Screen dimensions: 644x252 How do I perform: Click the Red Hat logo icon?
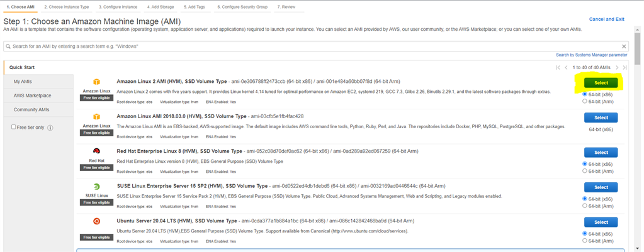(96, 151)
